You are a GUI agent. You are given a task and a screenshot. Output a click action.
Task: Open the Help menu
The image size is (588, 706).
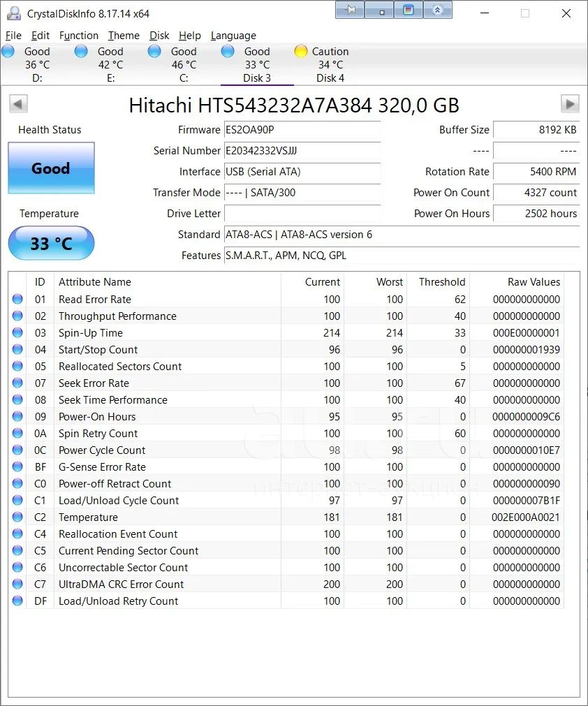189,36
